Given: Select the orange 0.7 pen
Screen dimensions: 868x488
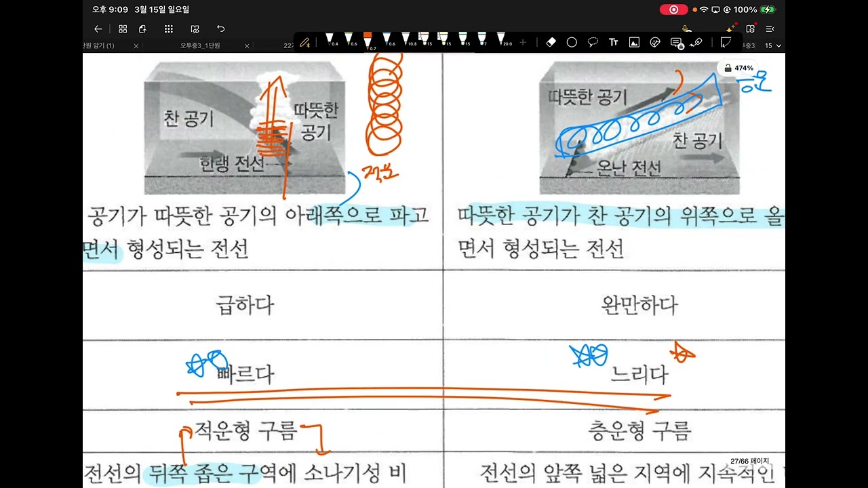Looking at the screenshot, I should coord(368,41).
